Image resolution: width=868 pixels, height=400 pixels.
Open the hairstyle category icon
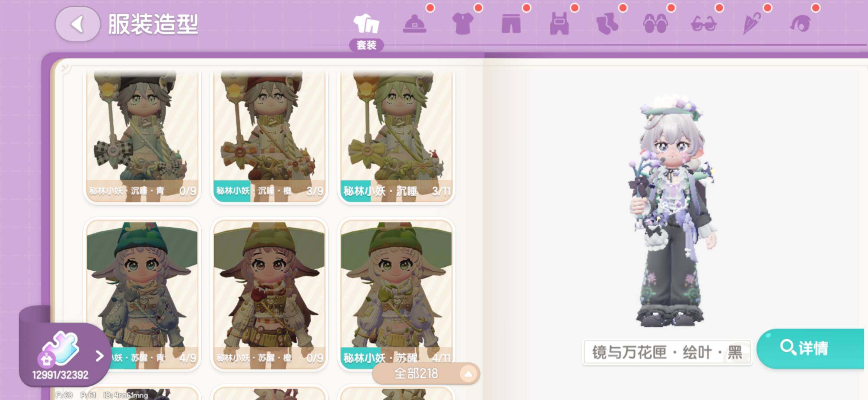pyautogui.click(x=800, y=24)
